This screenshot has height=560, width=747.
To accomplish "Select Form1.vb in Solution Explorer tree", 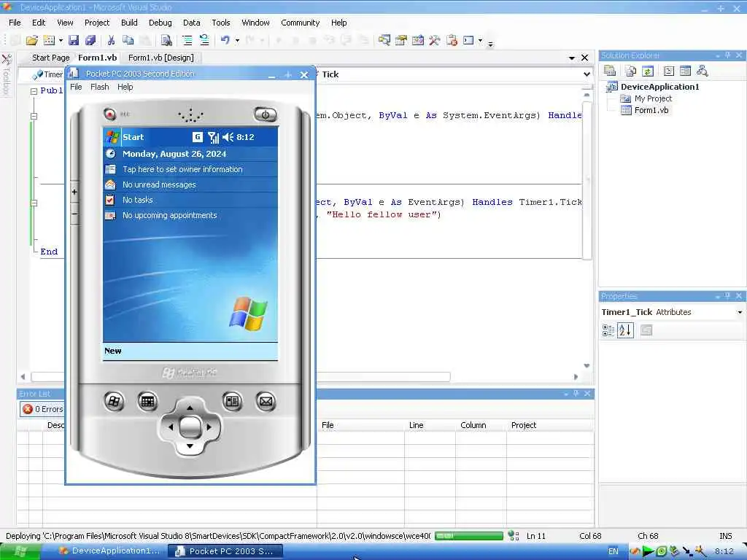I will pyautogui.click(x=651, y=110).
